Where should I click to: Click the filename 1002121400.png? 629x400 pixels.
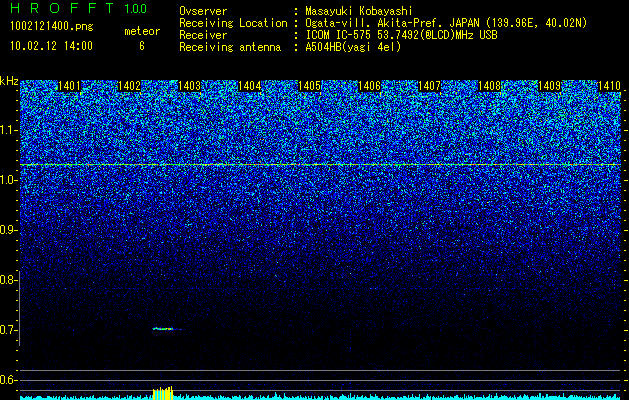52,26
